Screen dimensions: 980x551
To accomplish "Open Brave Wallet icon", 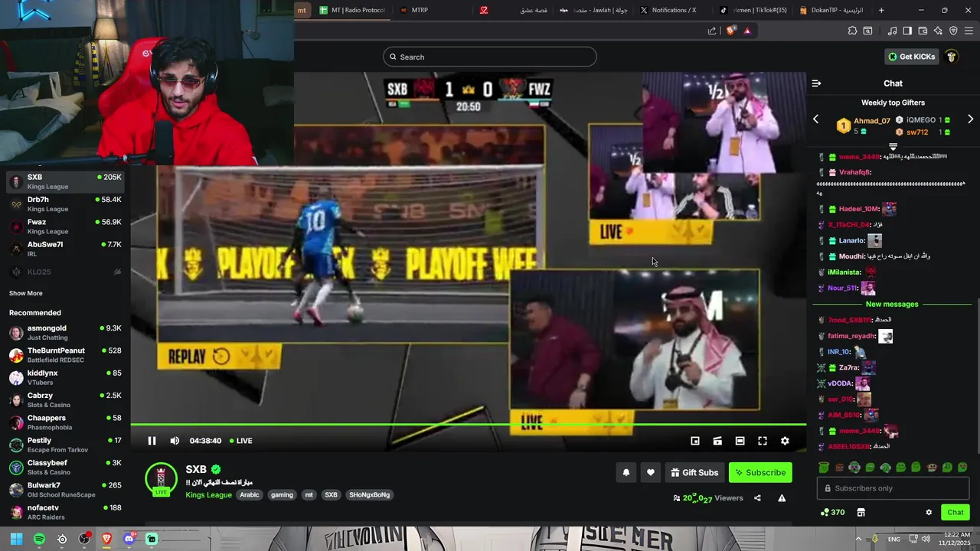I will click(x=923, y=31).
